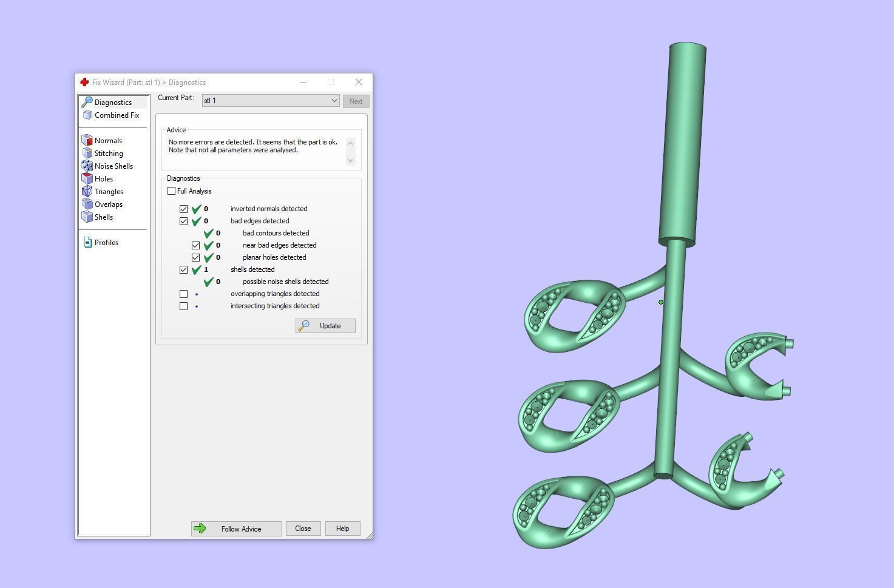Click the window resize grip corner
Screen dimensions: 894x588
[369, 535]
